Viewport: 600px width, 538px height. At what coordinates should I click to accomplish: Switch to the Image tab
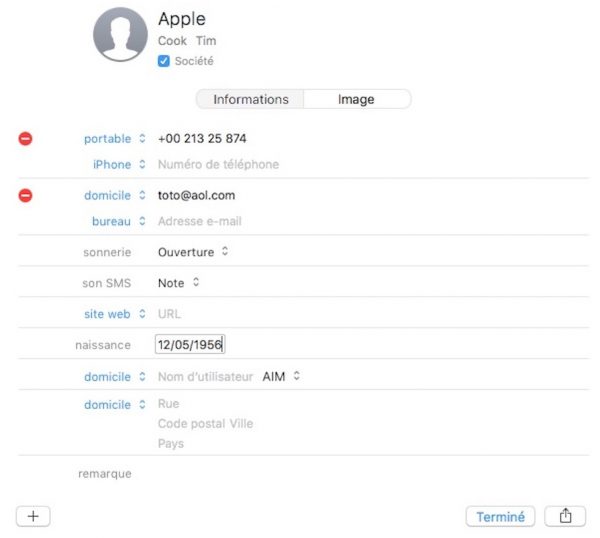[x=356, y=100]
